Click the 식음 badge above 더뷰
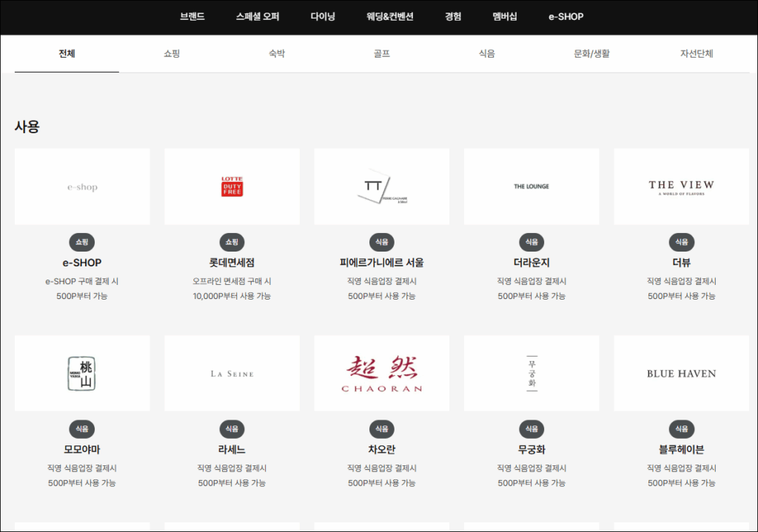758x532 pixels. [682, 242]
